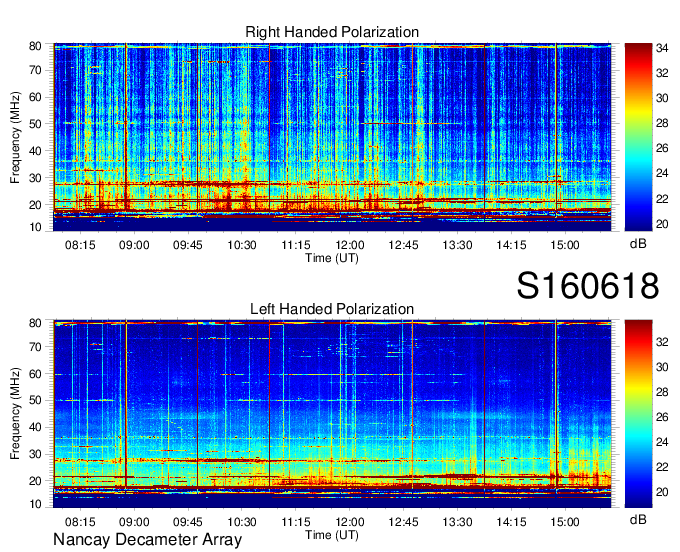Click the 80 MHz tick on Left Handed plot
This screenshot has width=680, height=552.
coord(35,323)
